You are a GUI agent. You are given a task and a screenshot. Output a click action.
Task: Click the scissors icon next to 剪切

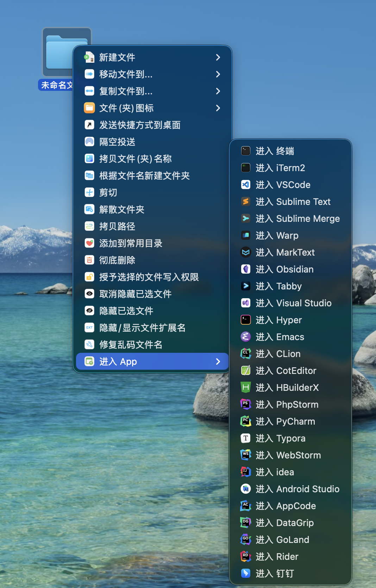point(89,193)
